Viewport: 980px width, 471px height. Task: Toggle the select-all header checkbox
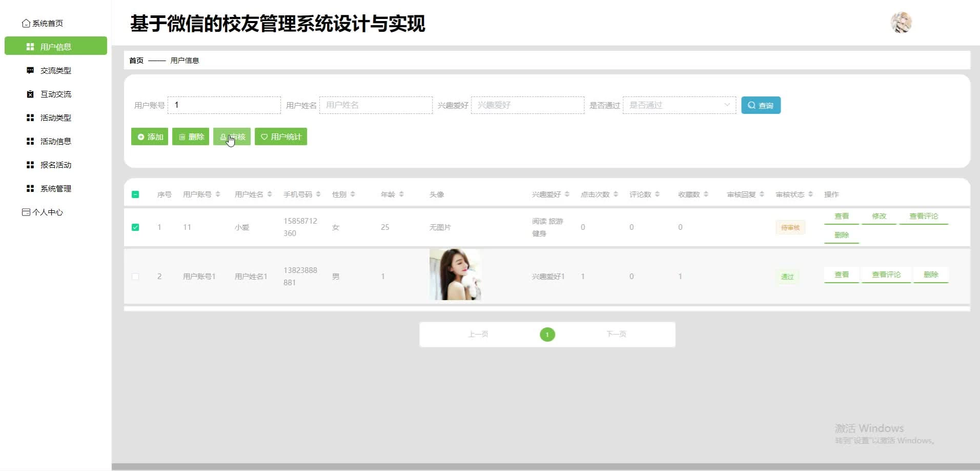[x=135, y=194]
